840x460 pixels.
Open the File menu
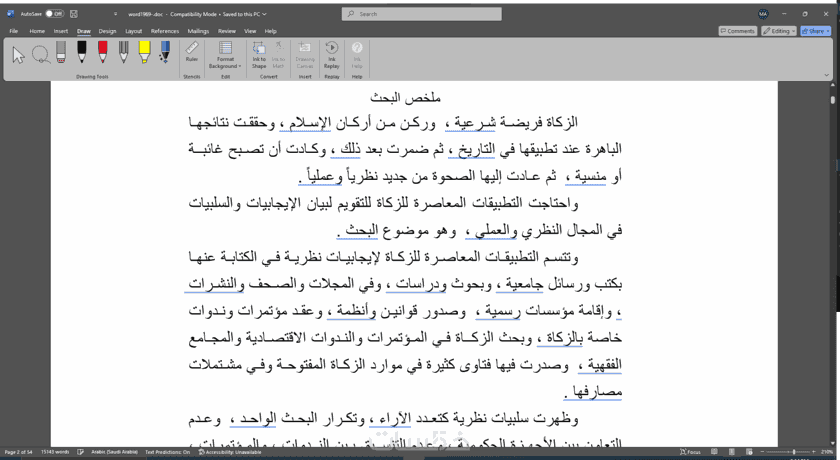pos(14,31)
